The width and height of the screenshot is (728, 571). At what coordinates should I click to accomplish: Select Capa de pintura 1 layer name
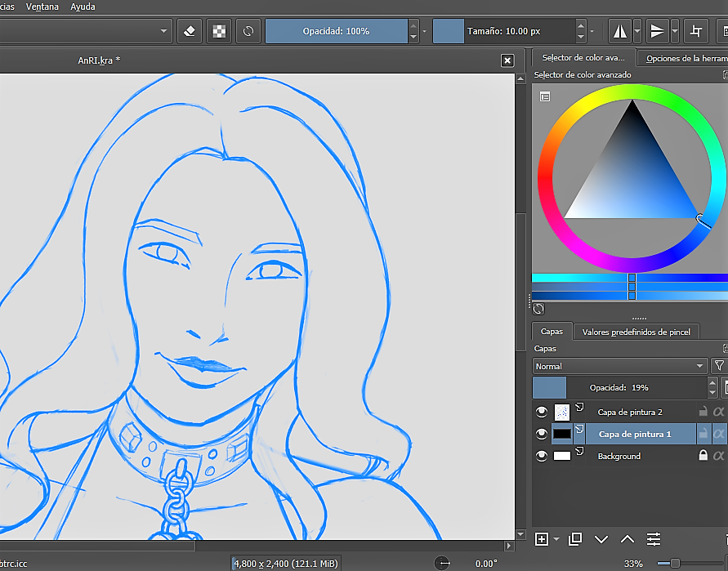[635, 434]
